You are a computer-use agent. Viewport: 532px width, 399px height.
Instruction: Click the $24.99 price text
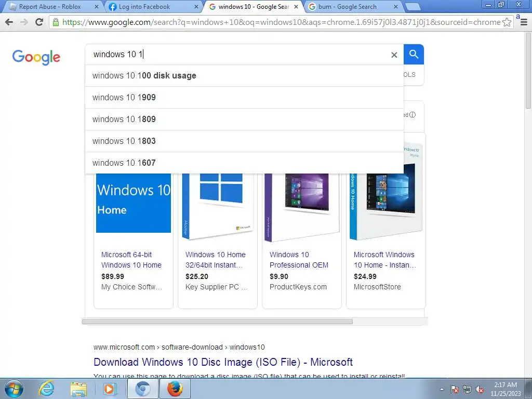(x=365, y=276)
